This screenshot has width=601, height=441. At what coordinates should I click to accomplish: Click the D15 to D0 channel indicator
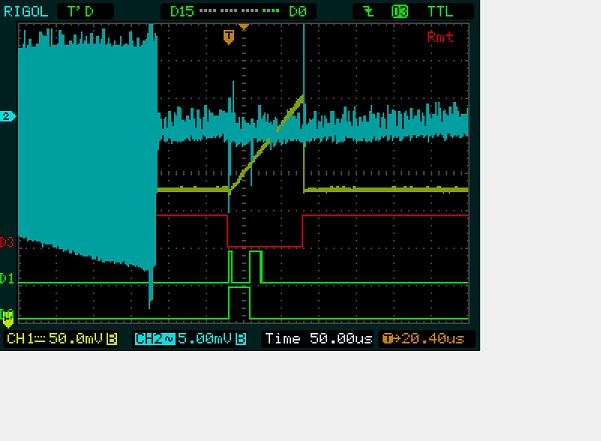tap(238, 11)
